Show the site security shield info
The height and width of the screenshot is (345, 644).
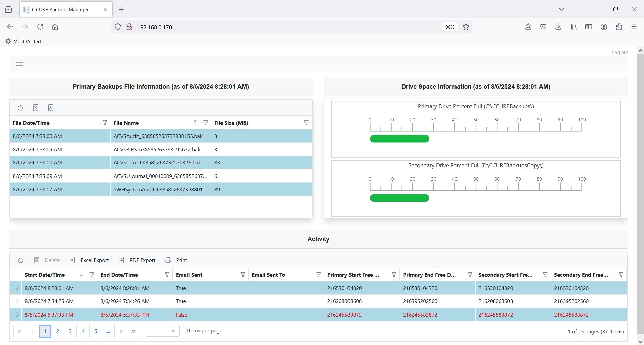point(118,27)
